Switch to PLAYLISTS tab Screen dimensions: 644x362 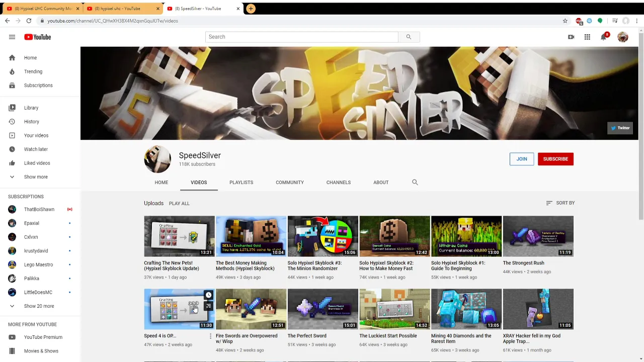pos(242,183)
